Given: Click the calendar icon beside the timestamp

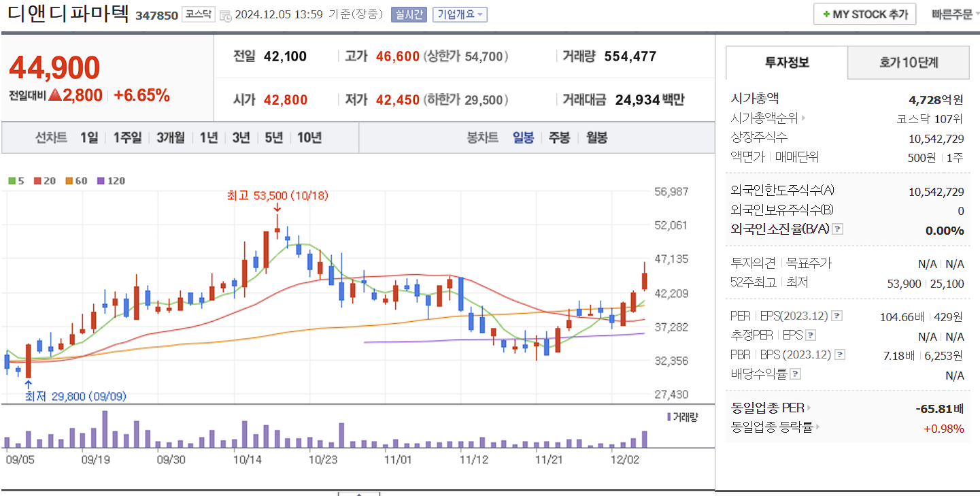Looking at the screenshot, I should coord(226,15).
